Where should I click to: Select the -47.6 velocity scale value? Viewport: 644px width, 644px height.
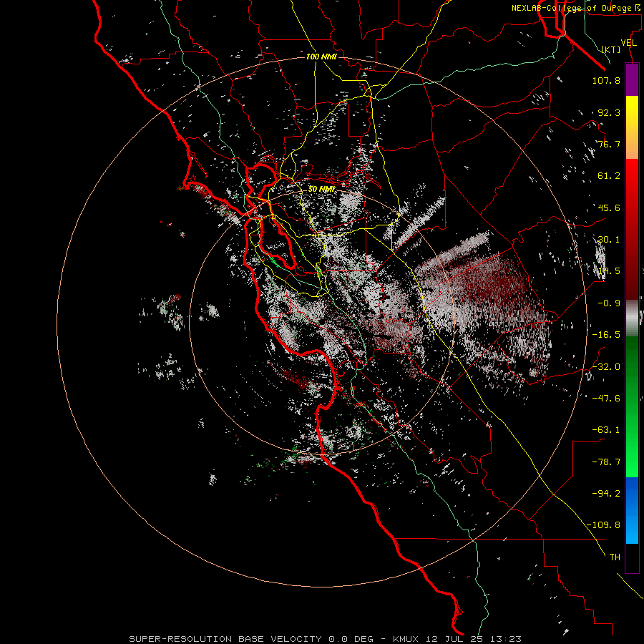coord(606,399)
